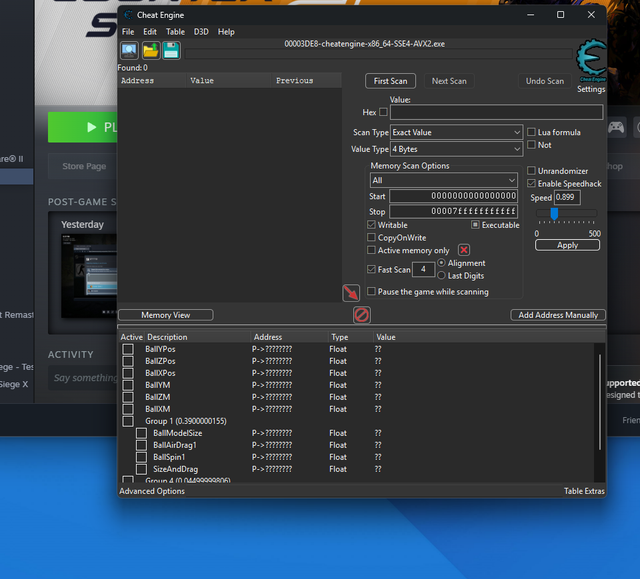
Task: Open the process selector icon
Action: (129, 50)
